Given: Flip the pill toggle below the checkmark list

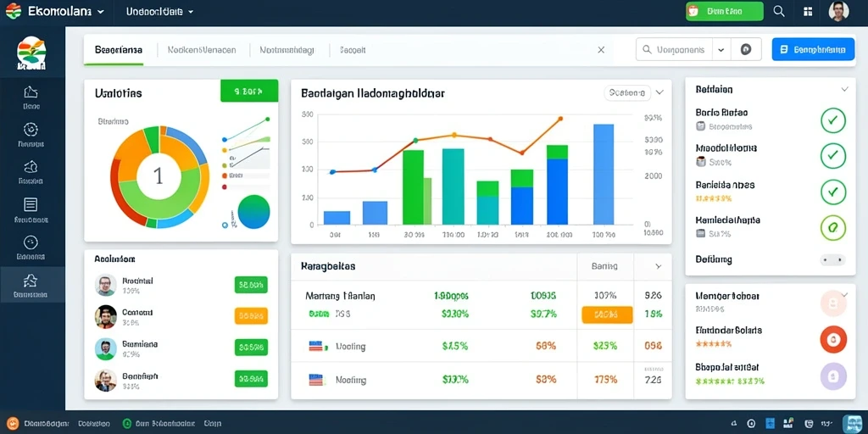Looking at the screenshot, I should 832,259.
